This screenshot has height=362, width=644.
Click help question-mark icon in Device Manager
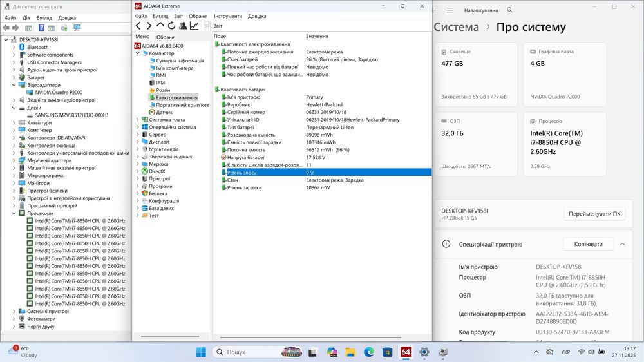41,28
